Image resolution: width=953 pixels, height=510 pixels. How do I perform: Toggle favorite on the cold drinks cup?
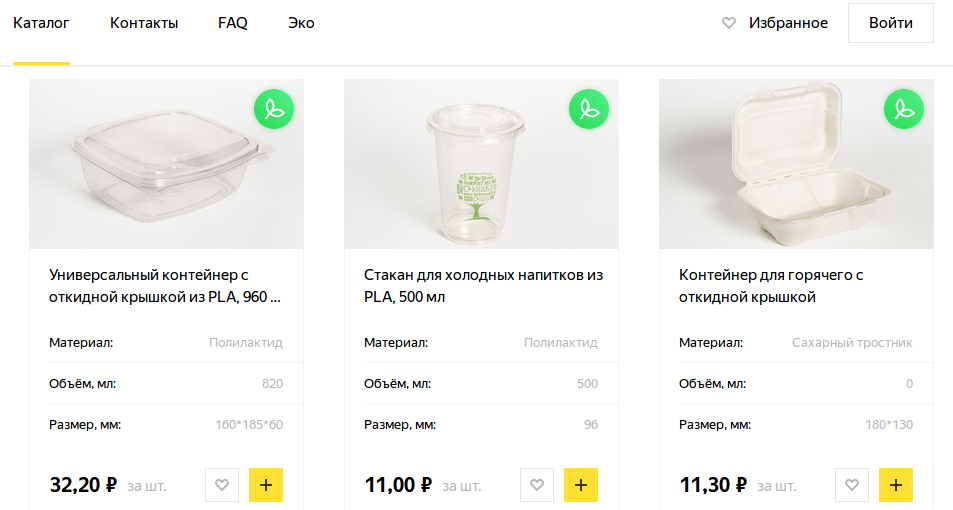pyautogui.click(x=537, y=485)
